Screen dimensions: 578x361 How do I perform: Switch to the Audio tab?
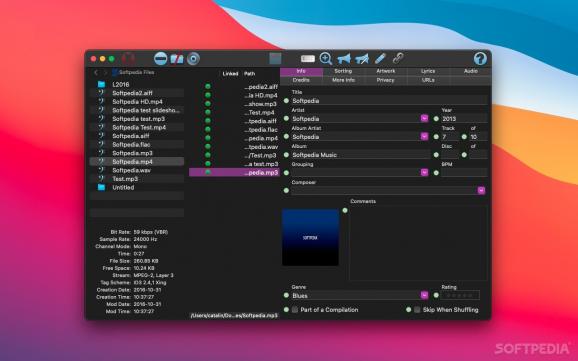pos(471,71)
